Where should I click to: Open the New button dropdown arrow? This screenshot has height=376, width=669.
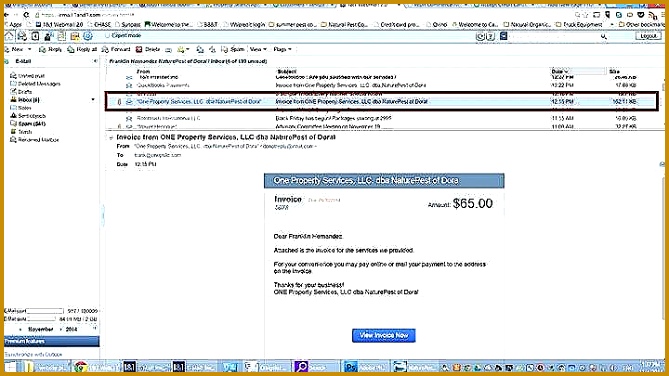(x=29, y=50)
